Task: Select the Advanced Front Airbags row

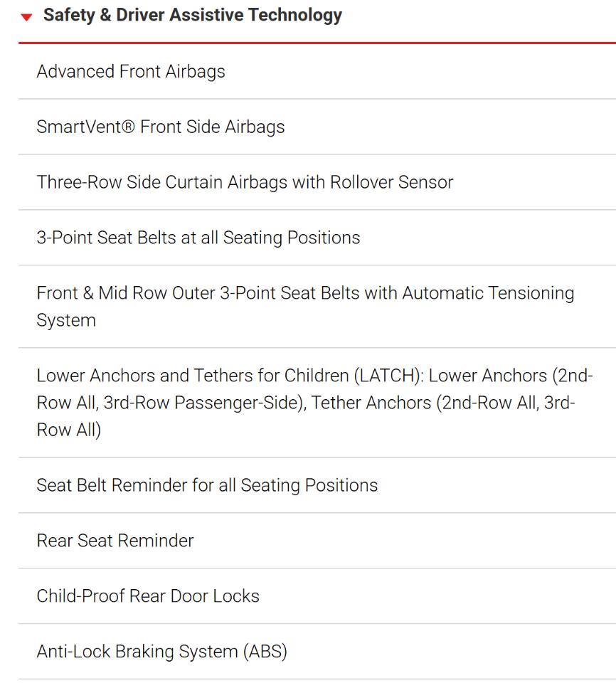Action: click(317, 71)
